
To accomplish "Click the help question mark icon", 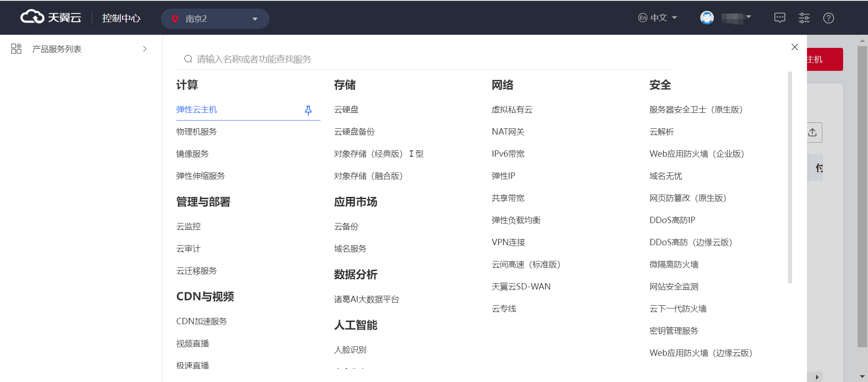I will pos(828,18).
